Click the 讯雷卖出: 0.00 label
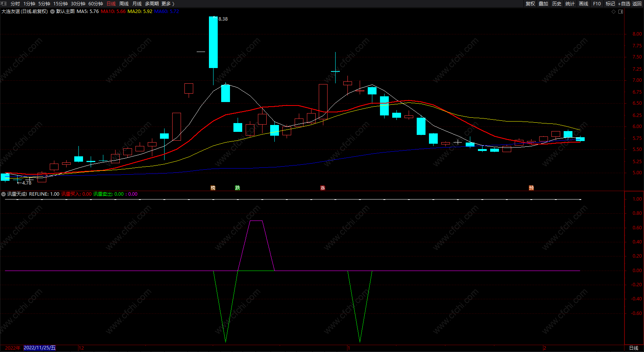The height and width of the screenshot is (352, 644). coord(109,194)
